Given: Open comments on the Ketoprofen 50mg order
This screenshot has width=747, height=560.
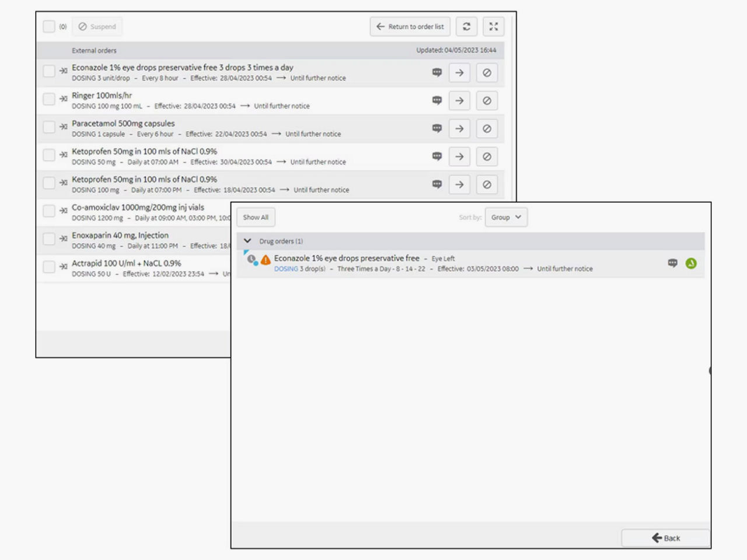Looking at the screenshot, I should (437, 156).
